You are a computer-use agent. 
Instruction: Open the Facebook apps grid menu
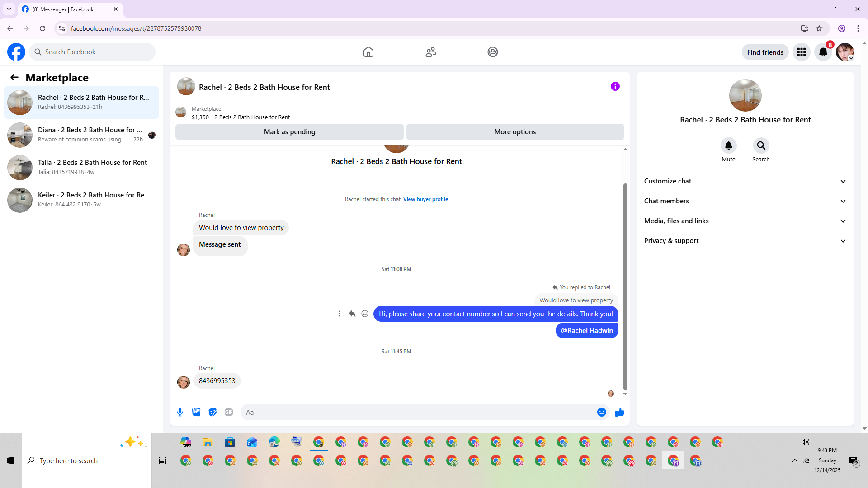[x=801, y=52]
